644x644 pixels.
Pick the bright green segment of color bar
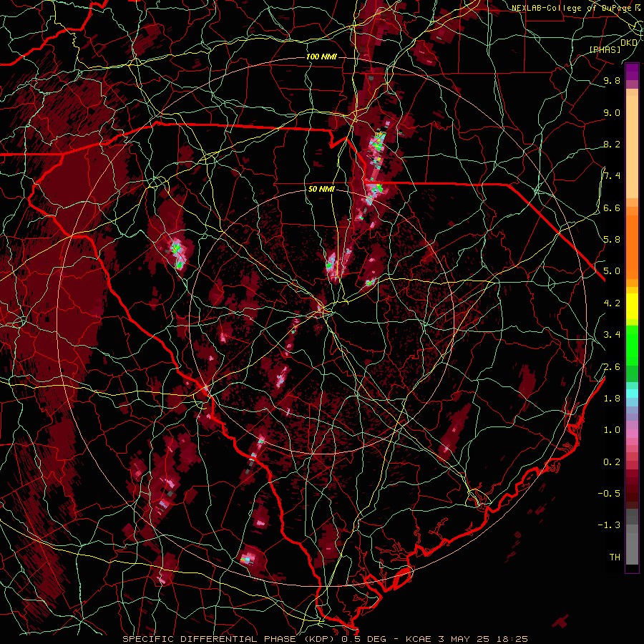[632, 345]
